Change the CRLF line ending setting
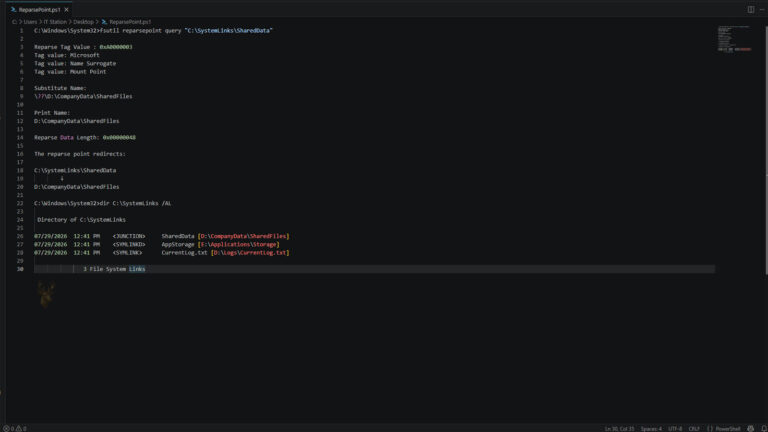This screenshot has width=768, height=432. pyautogui.click(x=694, y=429)
